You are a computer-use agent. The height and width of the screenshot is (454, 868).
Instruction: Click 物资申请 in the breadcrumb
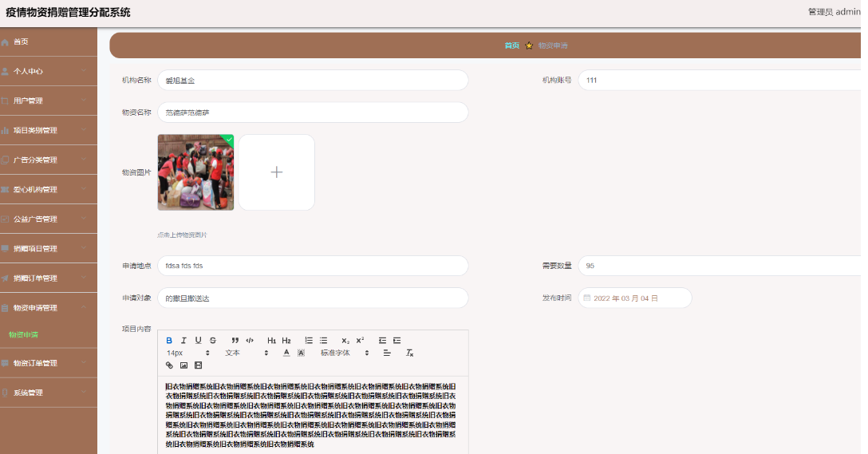[553, 45]
